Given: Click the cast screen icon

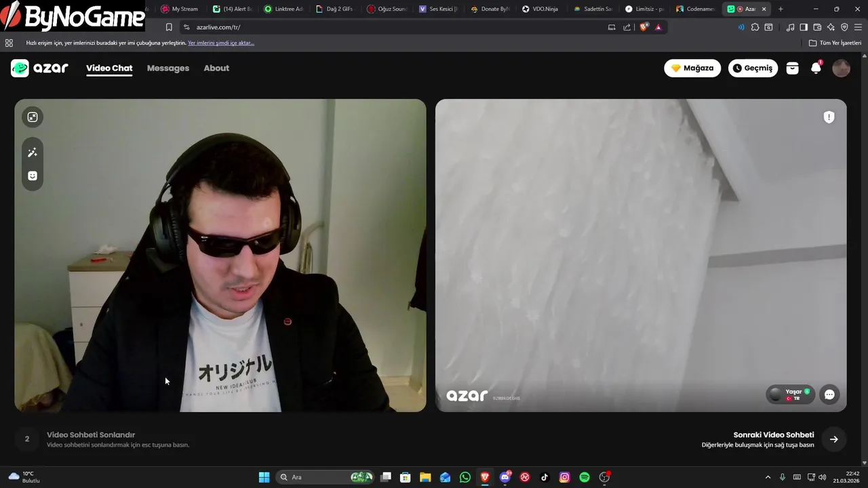Looking at the screenshot, I should [x=612, y=27].
